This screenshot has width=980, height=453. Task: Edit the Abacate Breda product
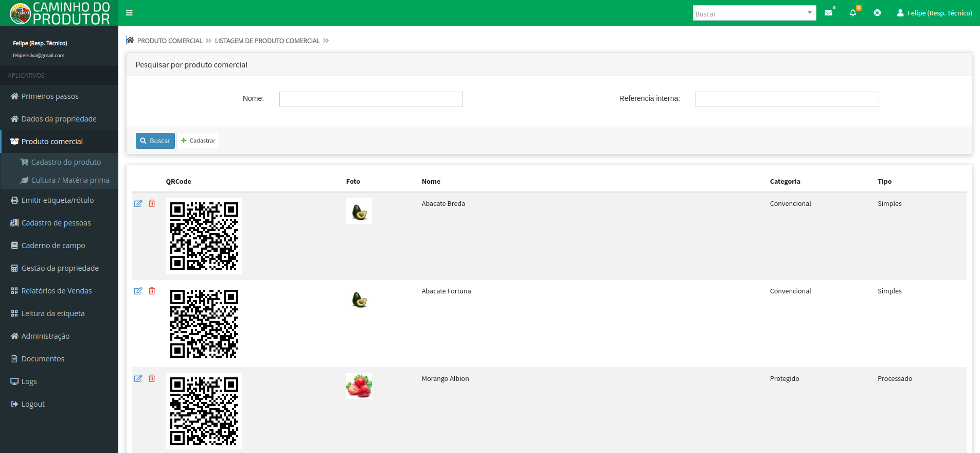(x=138, y=203)
